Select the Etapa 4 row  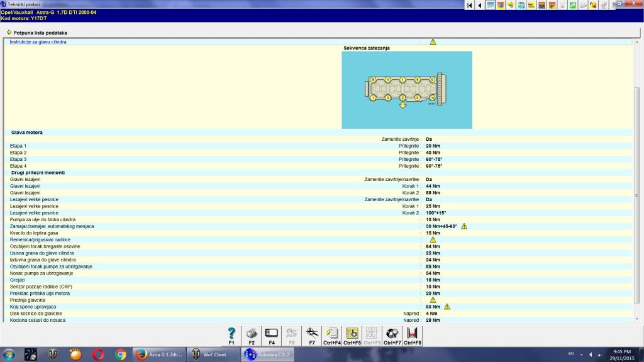[318, 166]
